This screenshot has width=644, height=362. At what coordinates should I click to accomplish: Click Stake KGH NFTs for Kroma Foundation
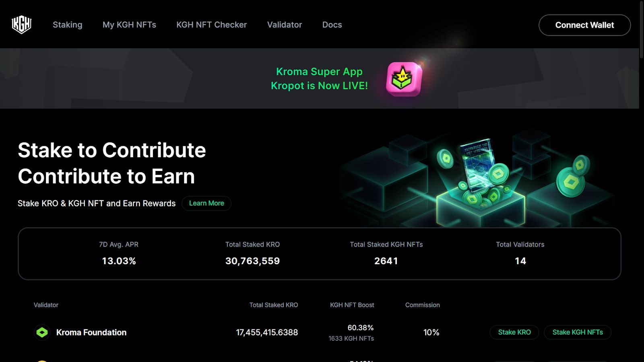click(577, 332)
